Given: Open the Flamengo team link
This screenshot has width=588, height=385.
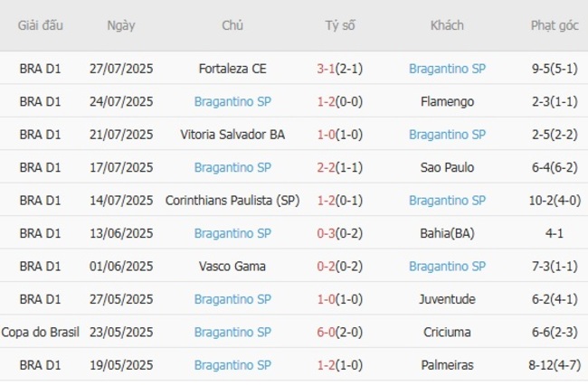Looking at the screenshot, I should (x=447, y=101).
